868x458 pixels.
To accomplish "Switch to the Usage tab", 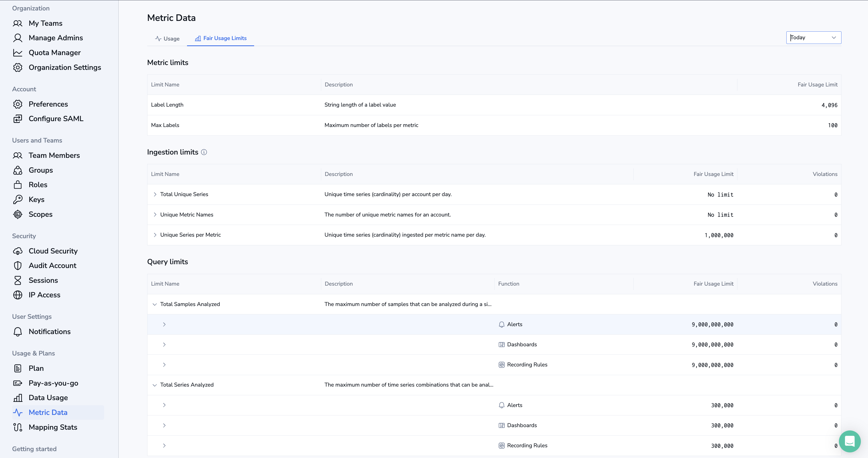I will [x=167, y=39].
